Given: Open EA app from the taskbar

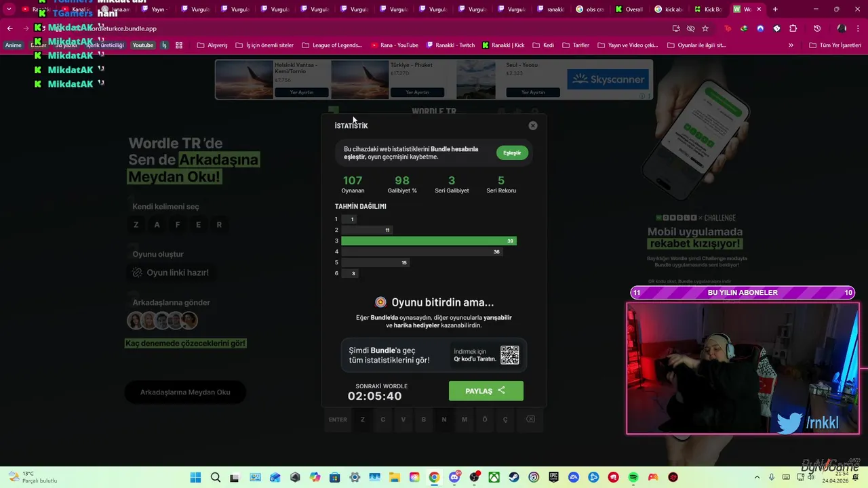Looking at the screenshot, I should (574, 478).
